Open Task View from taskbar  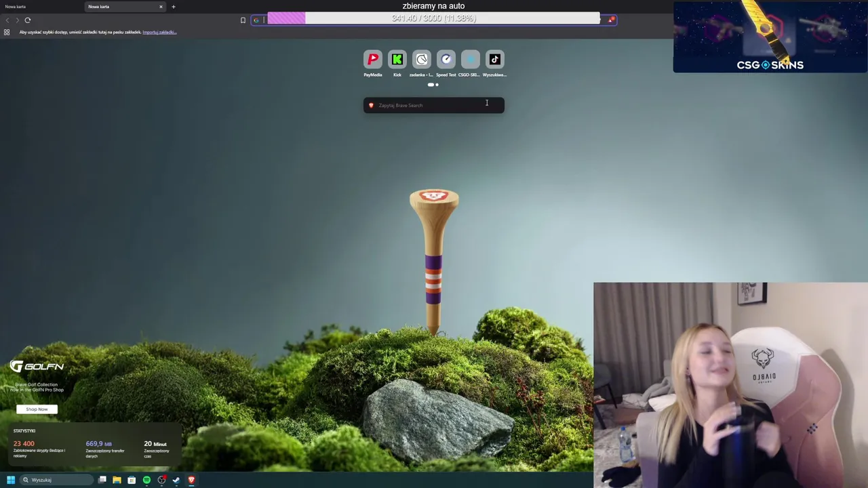(x=102, y=480)
